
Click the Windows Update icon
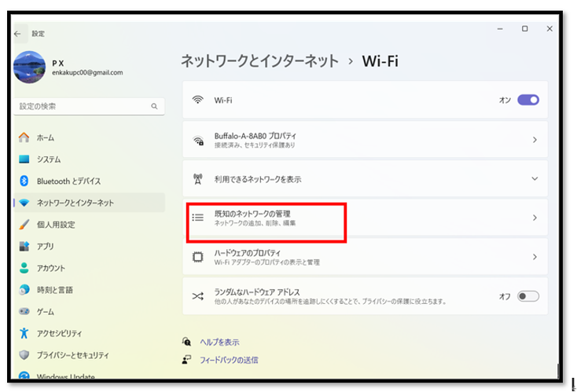coord(24,376)
